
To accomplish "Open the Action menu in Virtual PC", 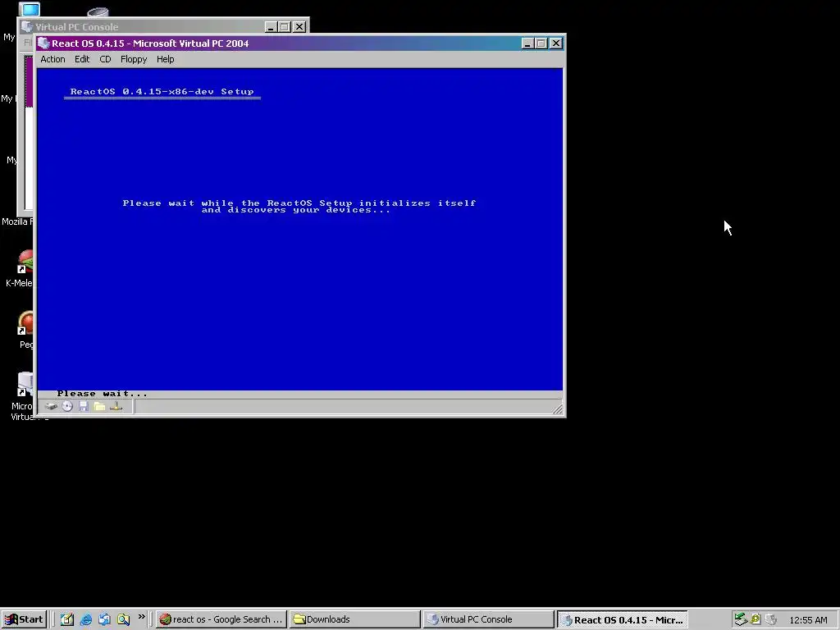I will (x=52, y=59).
